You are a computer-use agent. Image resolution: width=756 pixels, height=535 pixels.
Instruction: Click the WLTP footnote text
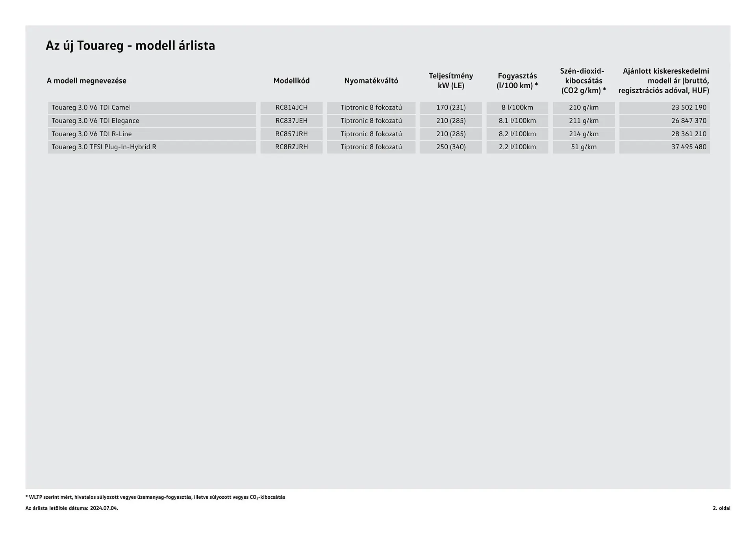pyautogui.click(x=156, y=497)
